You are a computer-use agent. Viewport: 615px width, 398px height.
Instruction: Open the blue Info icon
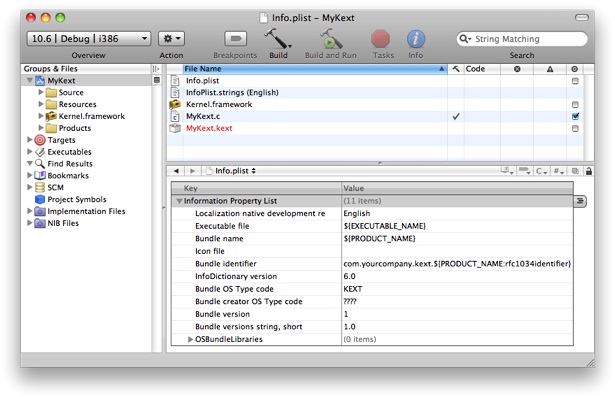click(x=416, y=39)
